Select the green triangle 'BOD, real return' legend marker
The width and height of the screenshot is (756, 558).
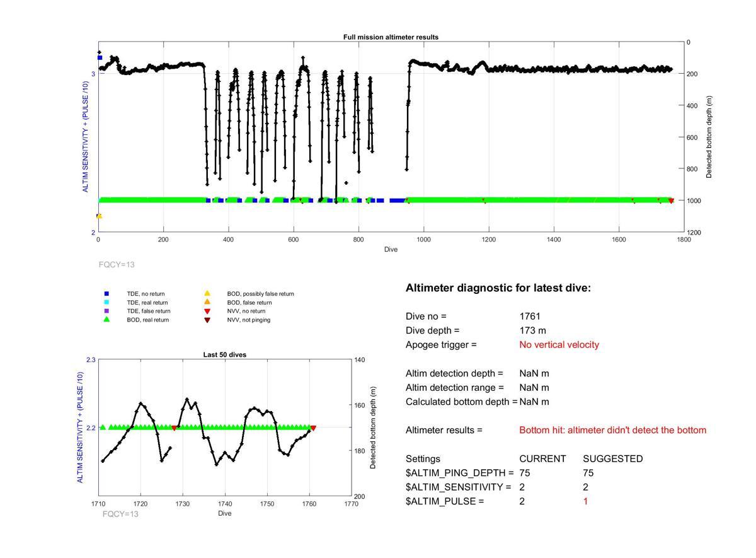tap(106, 320)
